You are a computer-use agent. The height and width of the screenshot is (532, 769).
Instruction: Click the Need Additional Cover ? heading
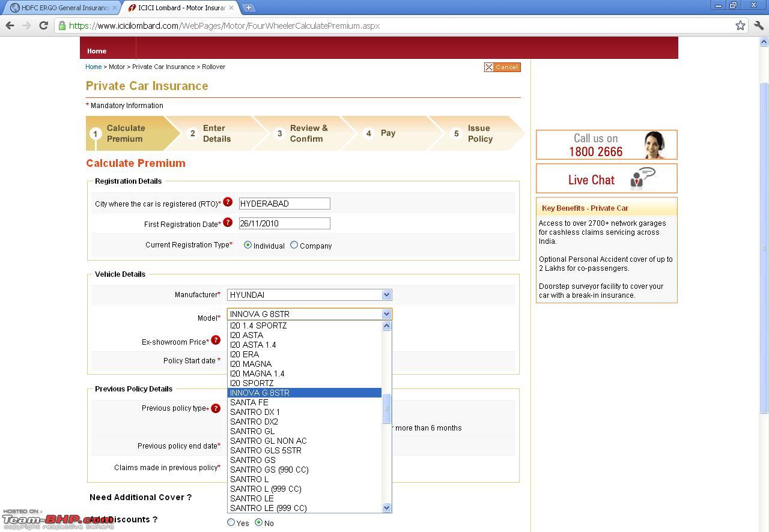point(141,497)
